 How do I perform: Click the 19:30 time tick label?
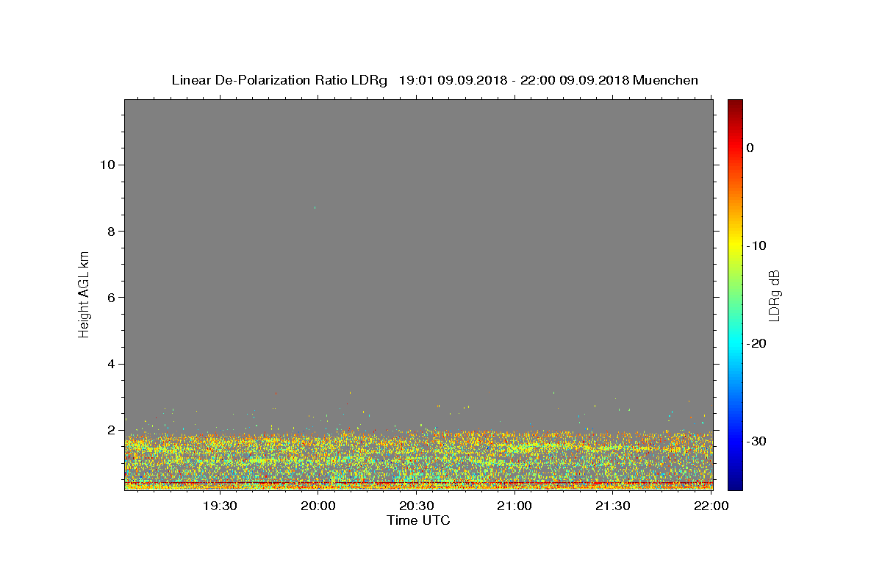219,506
